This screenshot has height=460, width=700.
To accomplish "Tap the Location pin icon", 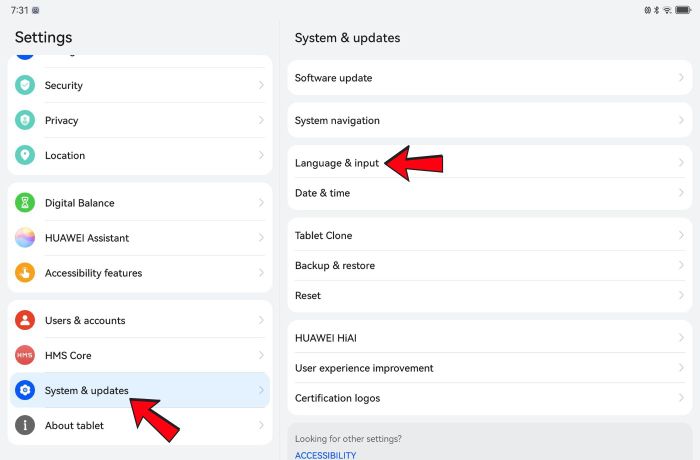I will click(x=25, y=156).
